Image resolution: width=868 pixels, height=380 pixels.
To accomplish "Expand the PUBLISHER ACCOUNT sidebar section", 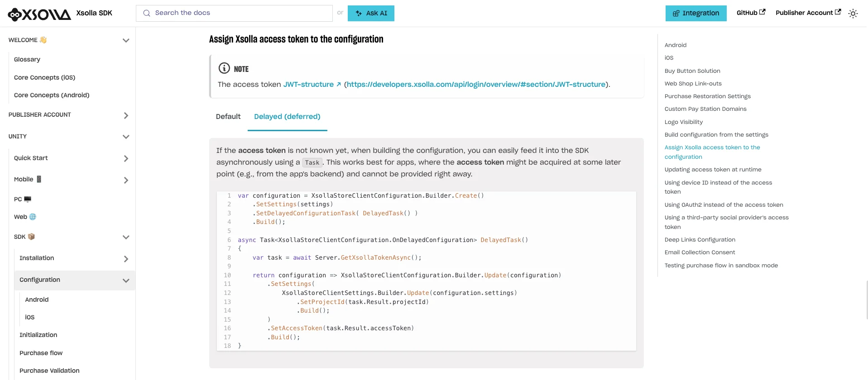I will click(126, 115).
